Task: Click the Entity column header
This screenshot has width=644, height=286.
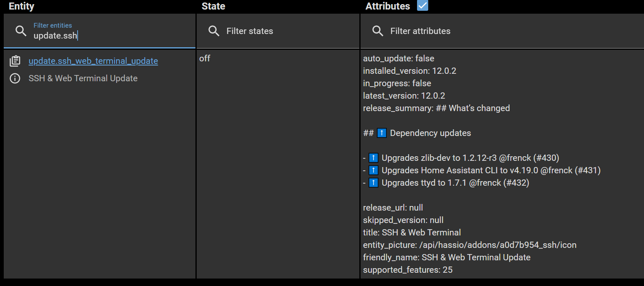Action: coord(21,6)
